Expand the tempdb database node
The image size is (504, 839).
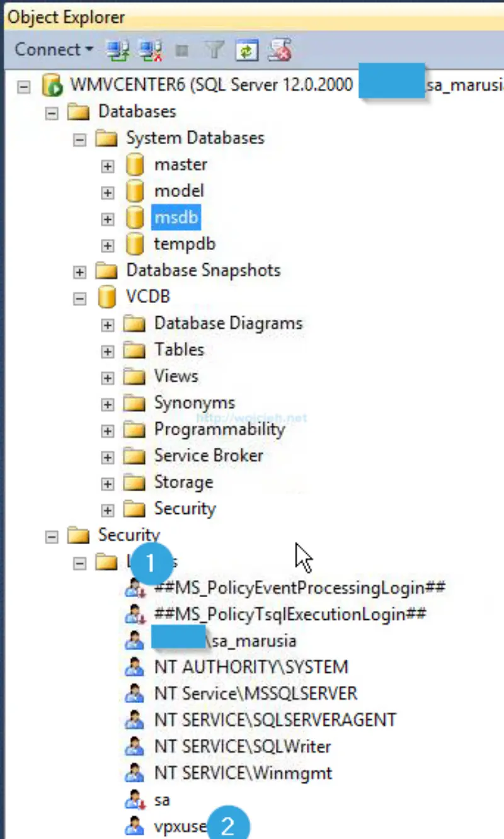108,244
